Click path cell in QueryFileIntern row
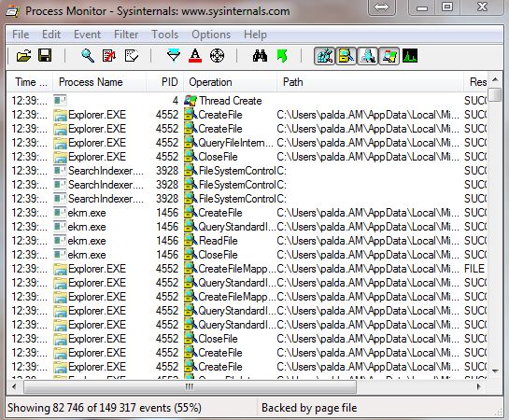 [x=368, y=143]
